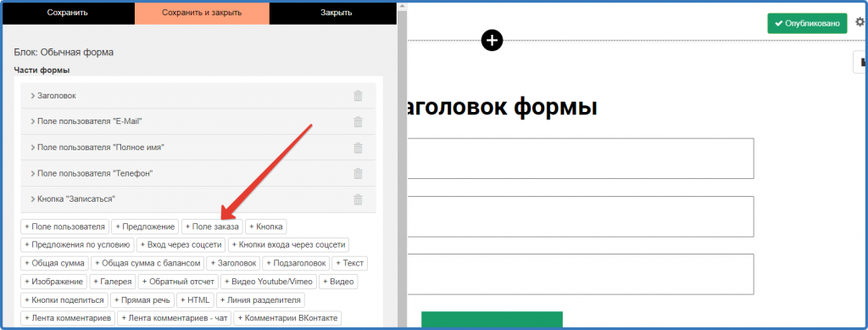Click the third form input field in preview
868x330 pixels.
[581, 274]
